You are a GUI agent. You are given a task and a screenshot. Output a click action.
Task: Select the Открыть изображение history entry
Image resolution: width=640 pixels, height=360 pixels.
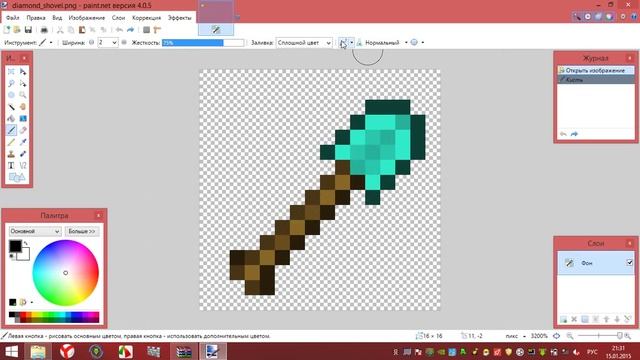(x=596, y=70)
